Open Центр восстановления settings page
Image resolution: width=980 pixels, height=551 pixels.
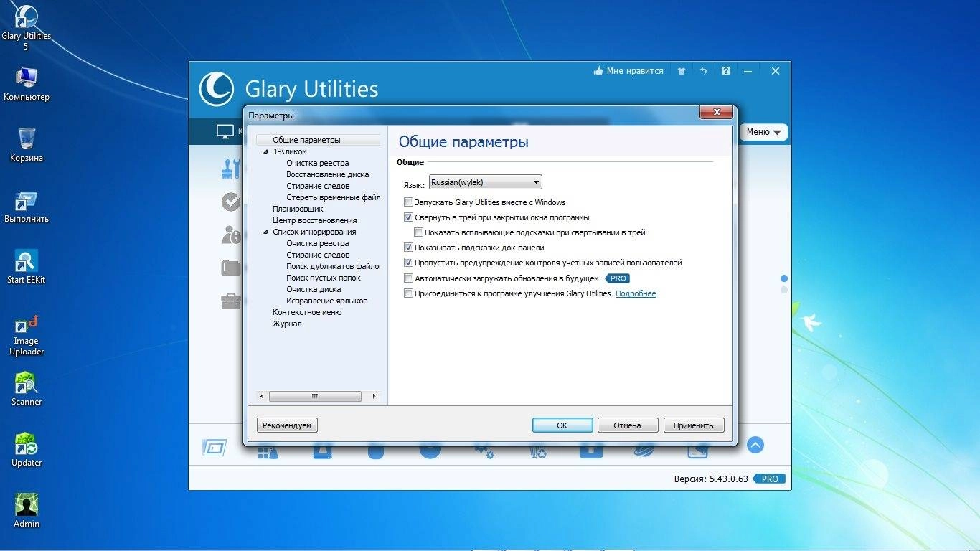(314, 220)
